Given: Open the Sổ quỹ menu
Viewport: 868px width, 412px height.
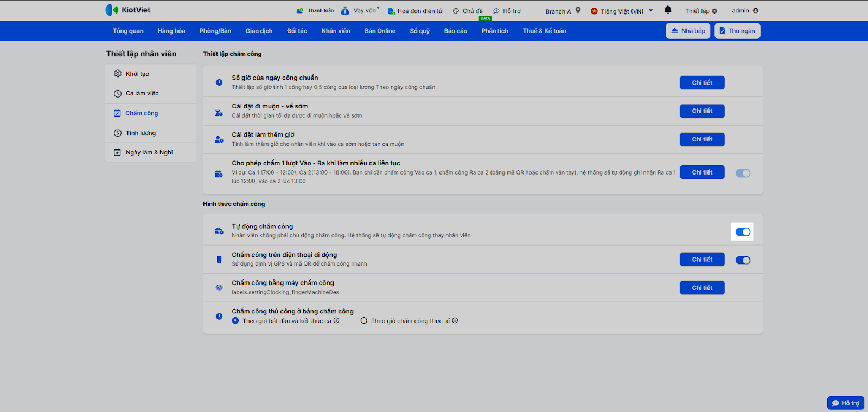Looking at the screenshot, I should 420,31.
